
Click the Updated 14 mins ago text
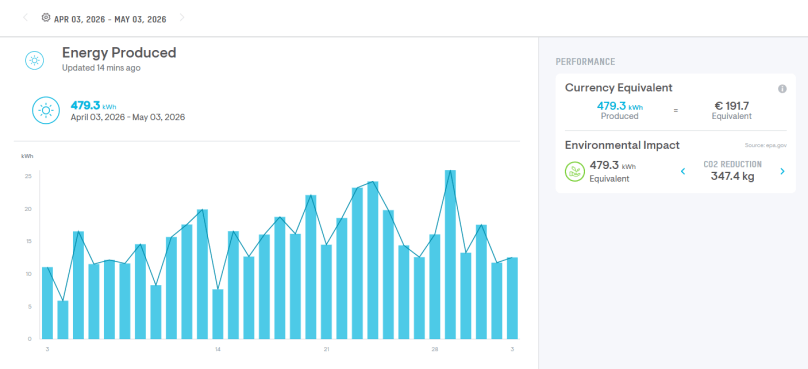pyautogui.click(x=101, y=68)
